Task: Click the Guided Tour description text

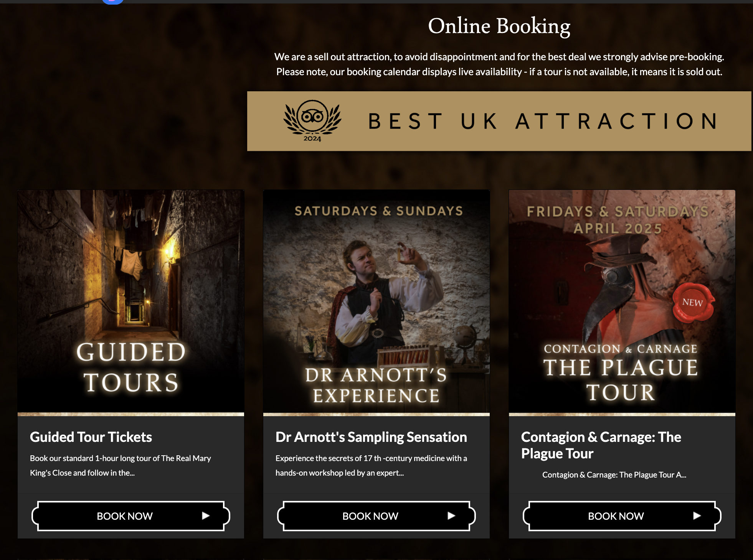Action: 121,465
